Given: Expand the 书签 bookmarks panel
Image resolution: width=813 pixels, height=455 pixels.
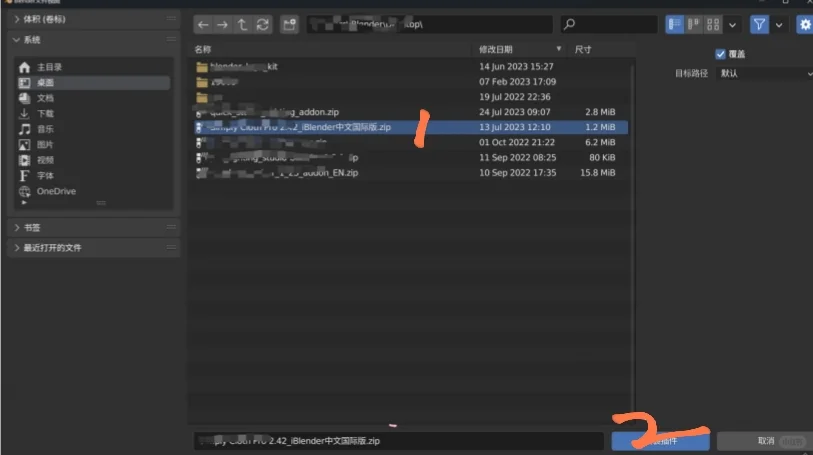Looking at the screenshot, I should pyautogui.click(x=93, y=228).
